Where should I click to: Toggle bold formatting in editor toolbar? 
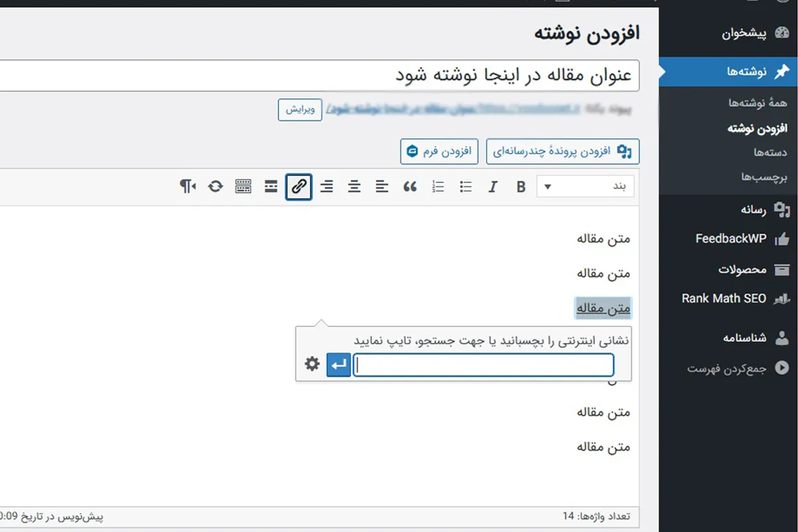coord(521,187)
